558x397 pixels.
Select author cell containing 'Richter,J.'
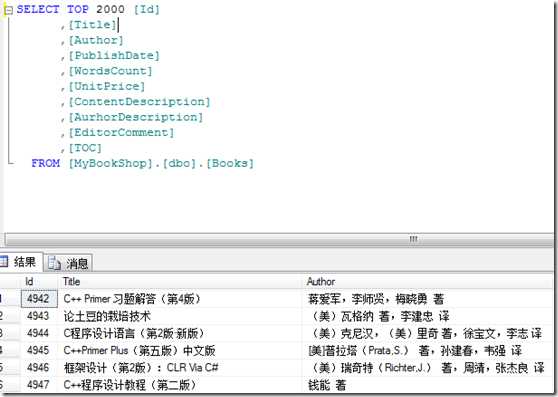tap(427, 367)
